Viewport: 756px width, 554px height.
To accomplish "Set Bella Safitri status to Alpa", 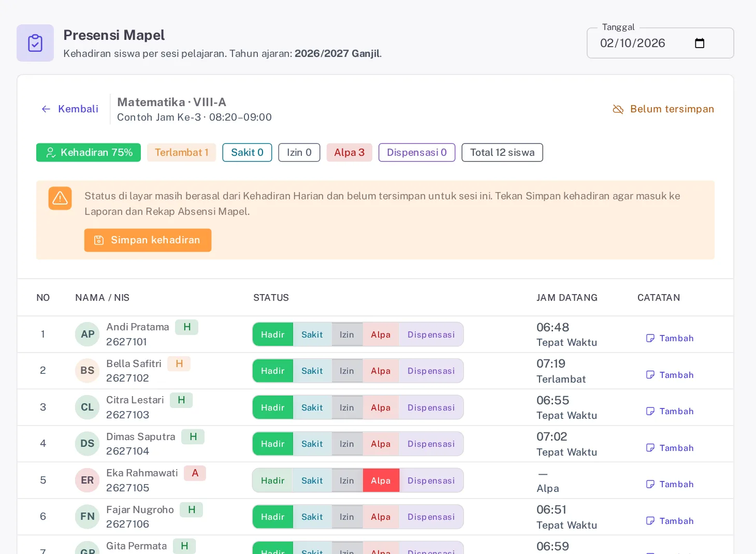I will pyautogui.click(x=381, y=371).
